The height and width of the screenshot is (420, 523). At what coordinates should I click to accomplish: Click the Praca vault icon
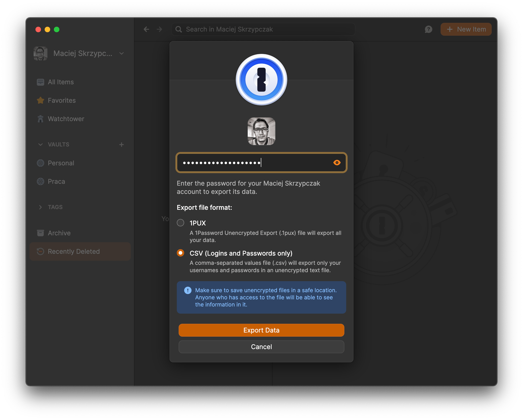(x=40, y=181)
